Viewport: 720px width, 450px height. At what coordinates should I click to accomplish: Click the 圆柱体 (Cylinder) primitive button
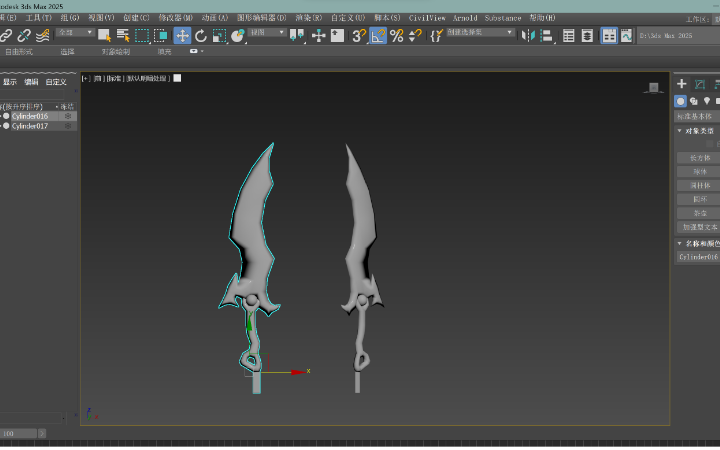[x=699, y=185]
